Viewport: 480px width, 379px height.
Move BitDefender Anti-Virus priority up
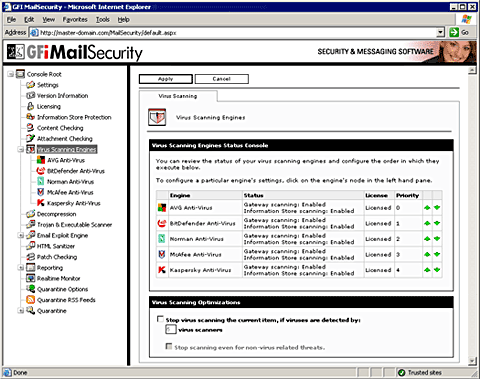(x=427, y=223)
